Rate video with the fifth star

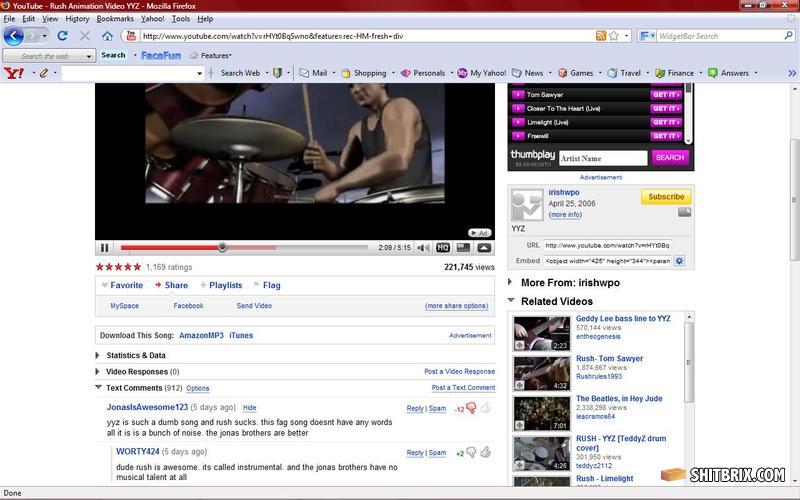137,266
